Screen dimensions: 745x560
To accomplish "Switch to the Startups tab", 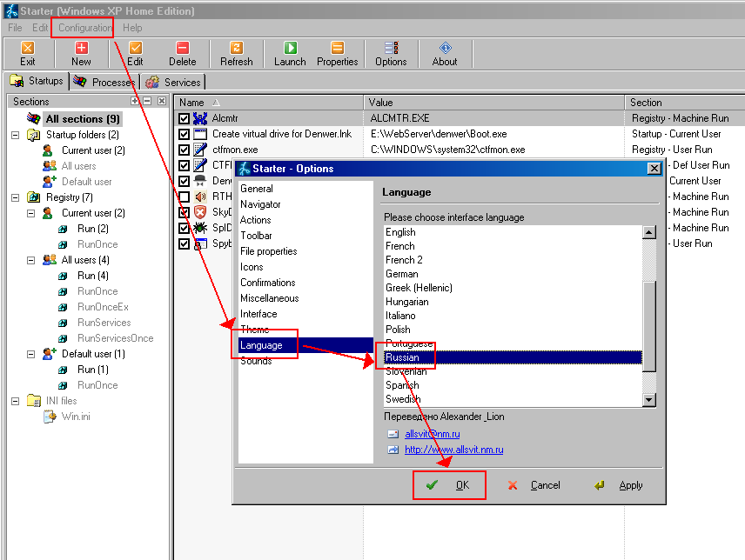I will (37, 81).
